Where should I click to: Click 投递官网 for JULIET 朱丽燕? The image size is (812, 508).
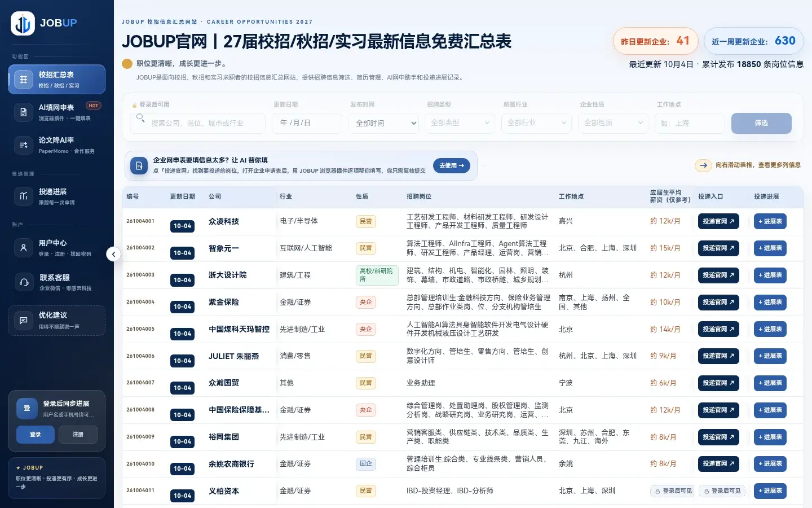coord(718,356)
